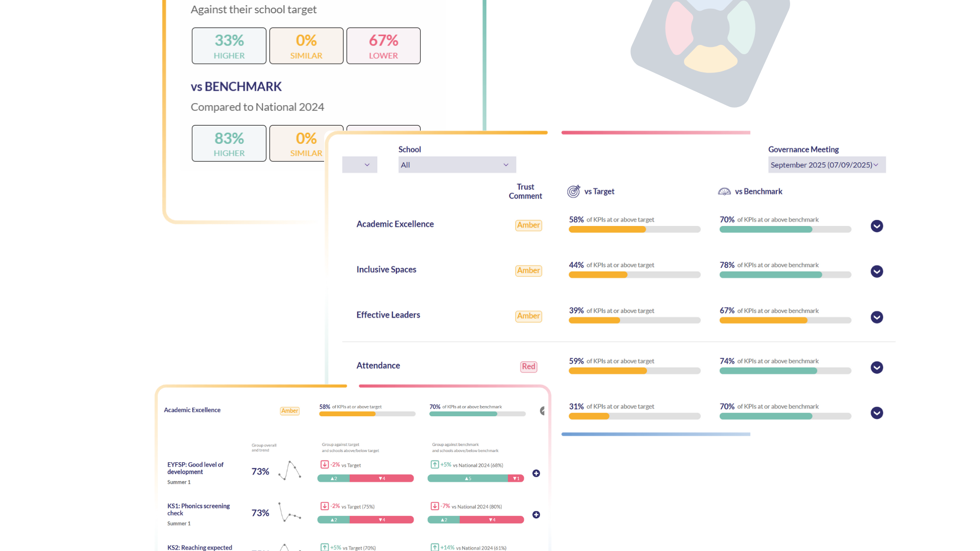Expand the Academic Excellence row chevron

pyautogui.click(x=877, y=226)
